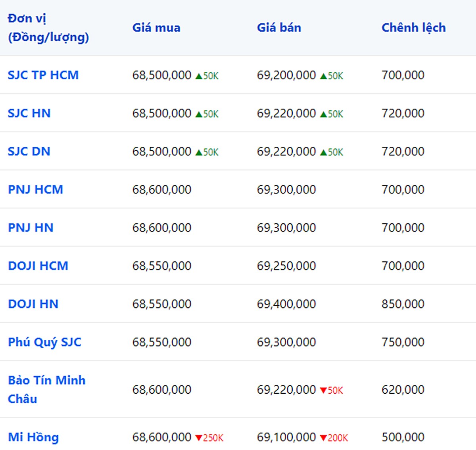The height and width of the screenshot is (450, 476).
Task: Select SJC HN difference 720,000
Action: tap(403, 113)
